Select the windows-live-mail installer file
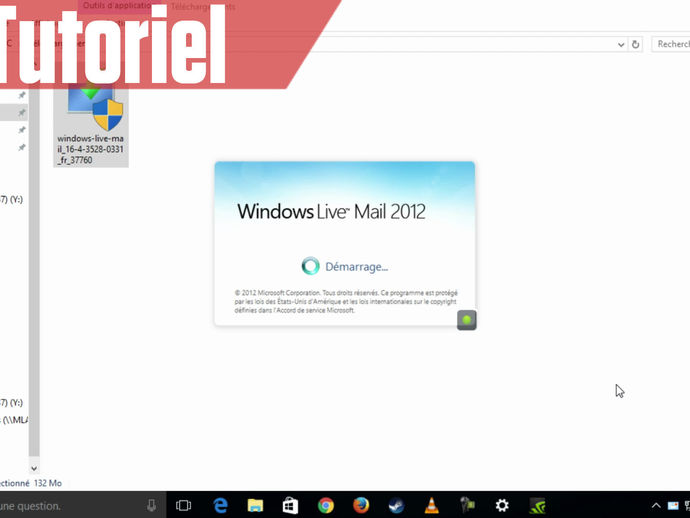 91,125
